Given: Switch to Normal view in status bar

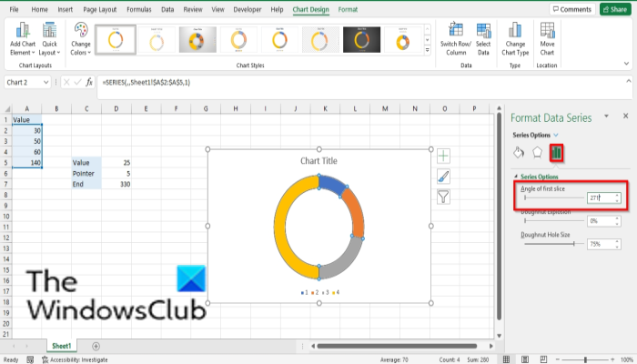Looking at the screenshot, I should click(x=506, y=359).
